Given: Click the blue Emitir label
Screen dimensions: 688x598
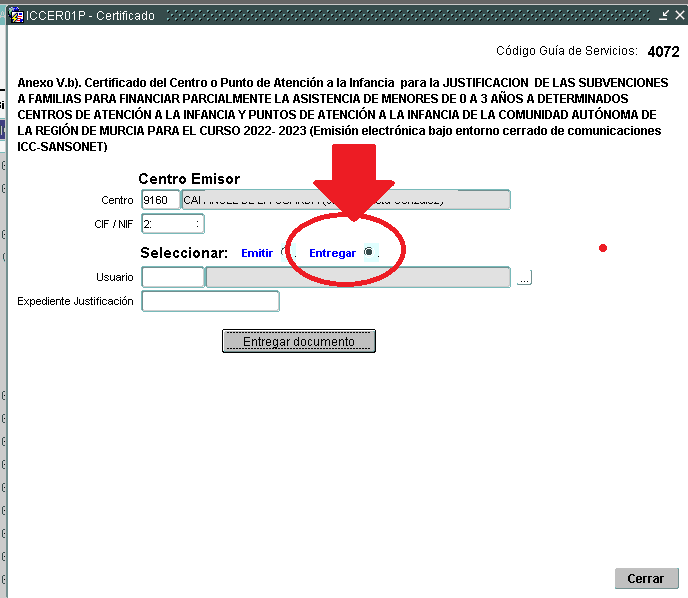Looking at the screenshot, I should coord(257,253).
